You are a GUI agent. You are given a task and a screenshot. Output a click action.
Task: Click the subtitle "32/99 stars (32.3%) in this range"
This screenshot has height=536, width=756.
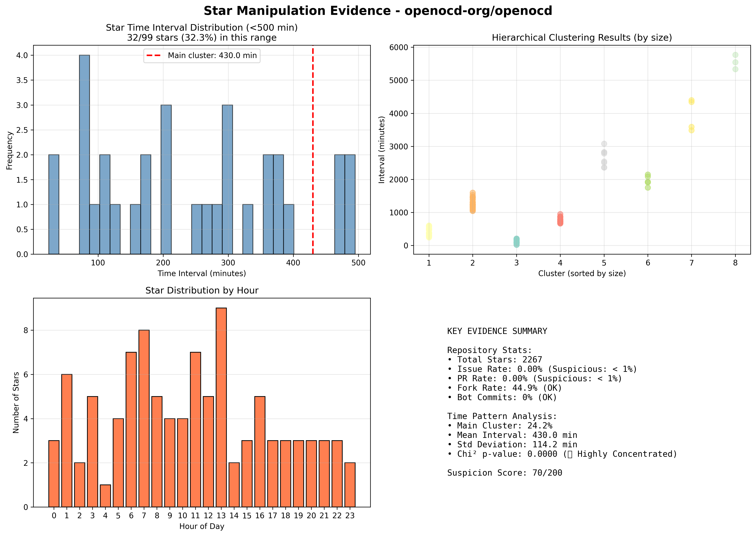tap(202, 38)
